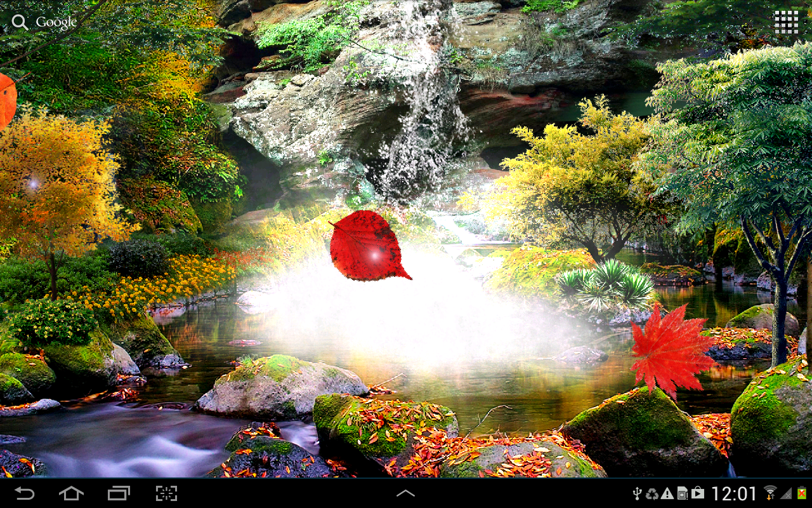The image size is (812, 508).
Task: Tap the Google search magnifier icon
Action: tap(20, 22)
